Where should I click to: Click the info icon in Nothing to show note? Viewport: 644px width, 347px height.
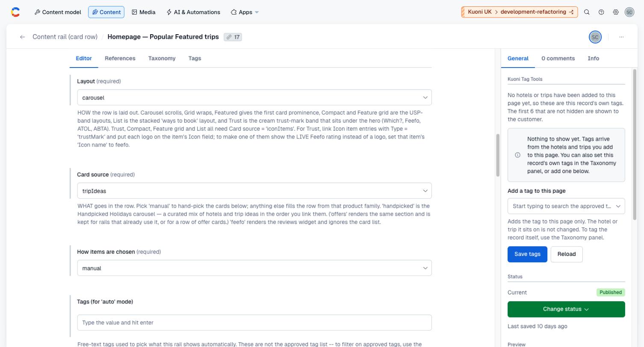517,155
